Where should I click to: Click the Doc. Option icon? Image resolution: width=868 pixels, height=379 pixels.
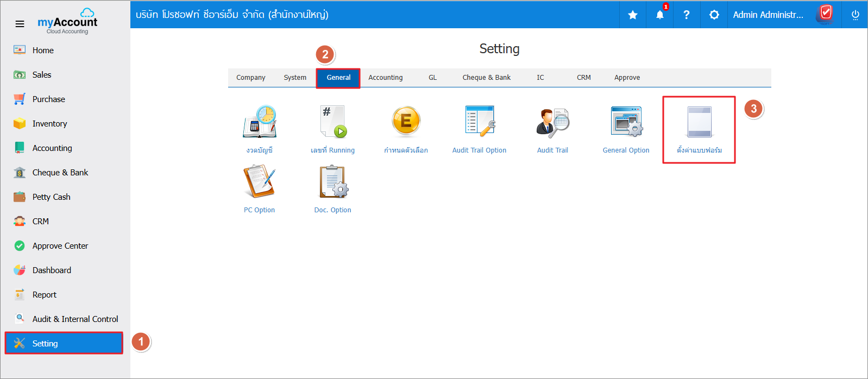coord(333,182)
